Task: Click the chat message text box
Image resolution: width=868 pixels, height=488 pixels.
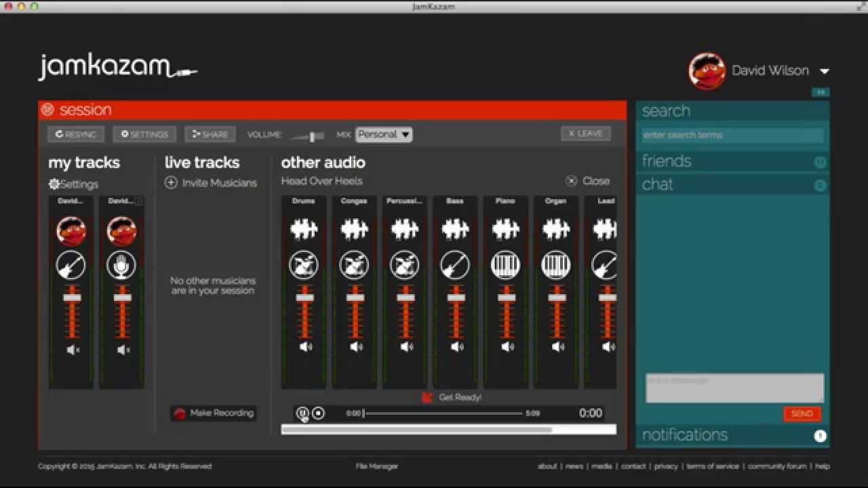Action: 735,388
